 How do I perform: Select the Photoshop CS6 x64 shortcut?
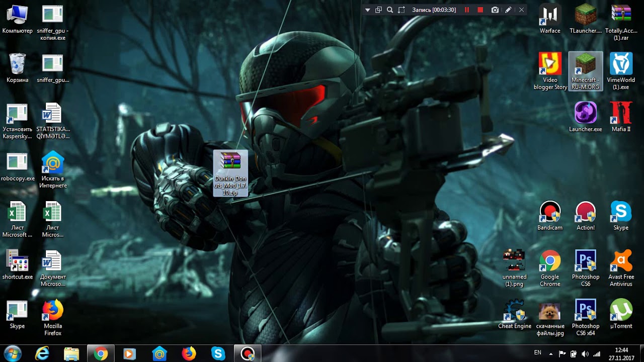[x=586, y=318]
